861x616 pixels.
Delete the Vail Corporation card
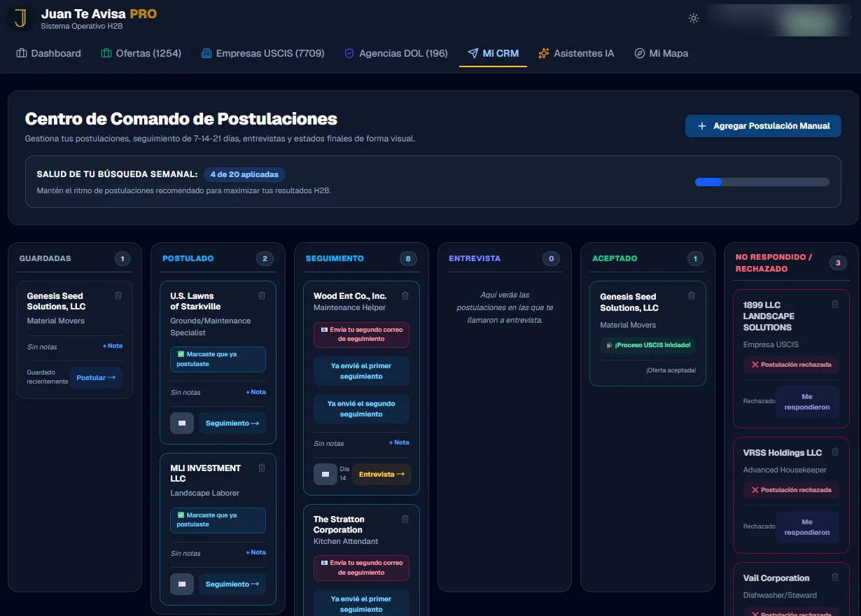click(834, 577)
